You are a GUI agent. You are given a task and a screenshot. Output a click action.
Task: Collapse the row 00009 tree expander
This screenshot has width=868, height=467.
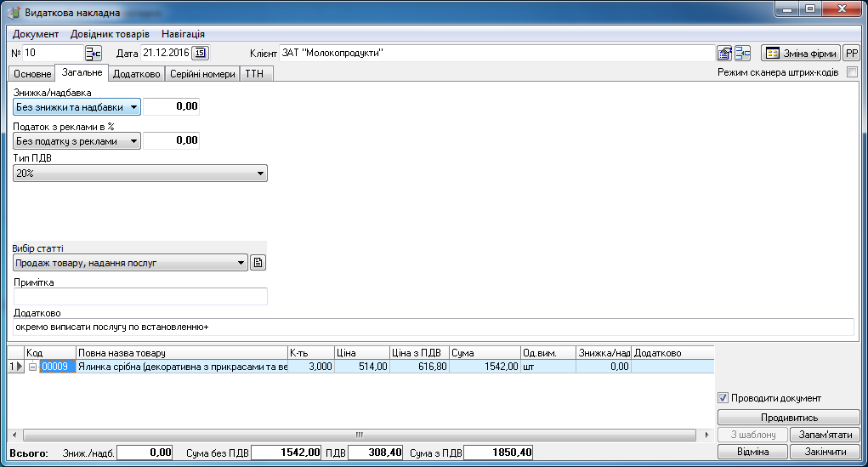[32, 367]
